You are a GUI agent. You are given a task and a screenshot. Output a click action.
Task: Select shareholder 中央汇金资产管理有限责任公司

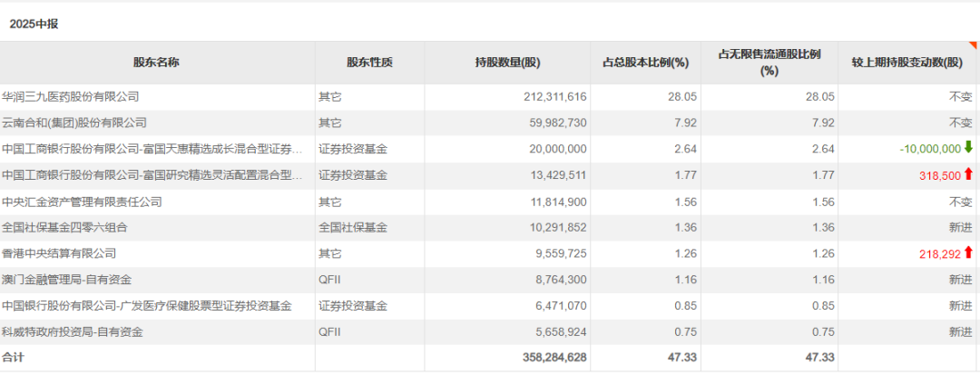(x=82, y=202)
